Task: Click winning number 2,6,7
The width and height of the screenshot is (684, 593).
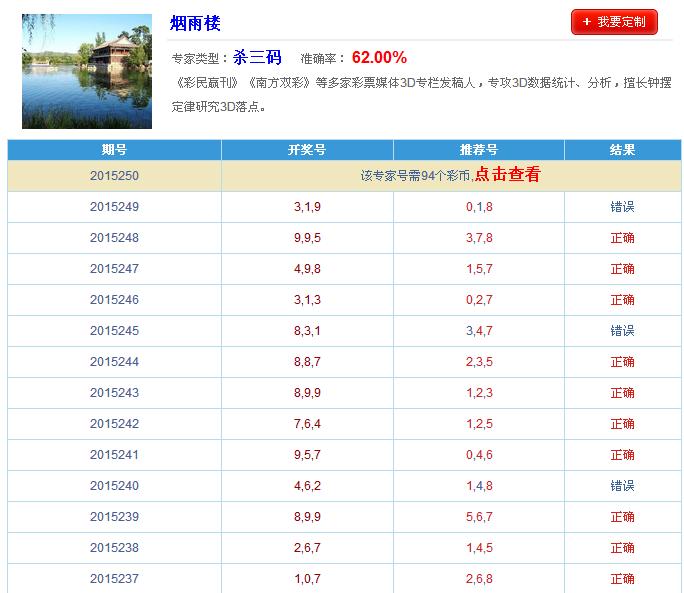Action: pos(307,548)
